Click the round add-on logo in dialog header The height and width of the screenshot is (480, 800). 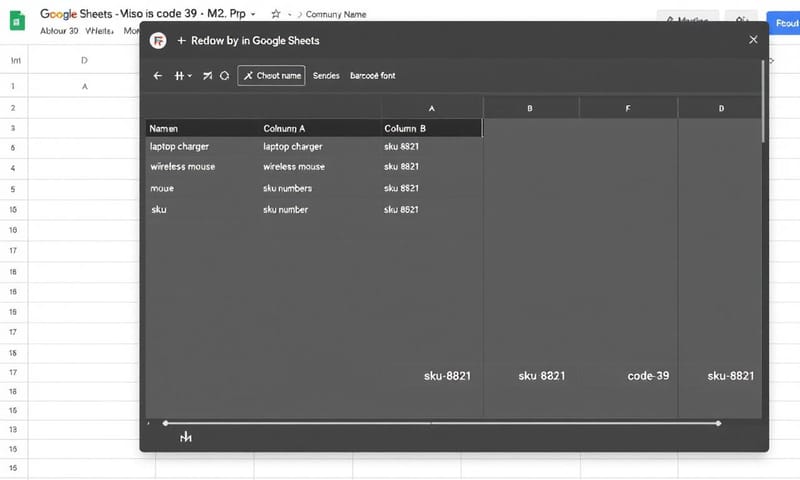(157, 41)
